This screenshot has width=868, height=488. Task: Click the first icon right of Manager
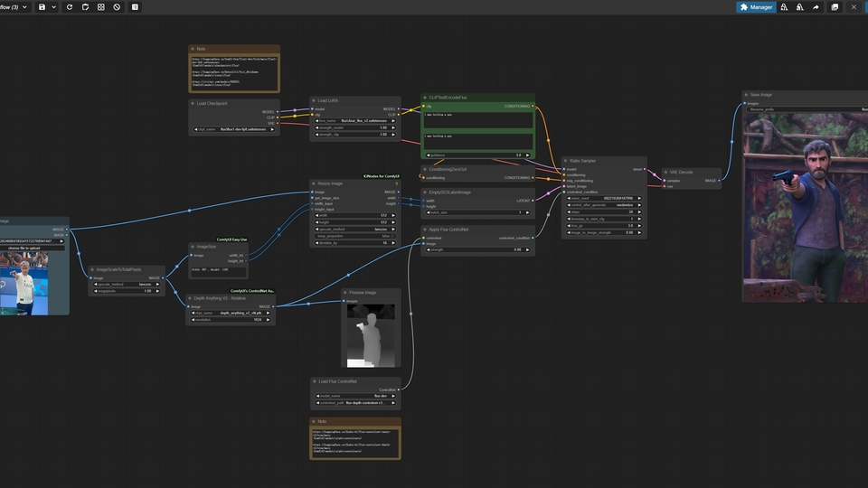pyautogui.click(x=784, y=7)
